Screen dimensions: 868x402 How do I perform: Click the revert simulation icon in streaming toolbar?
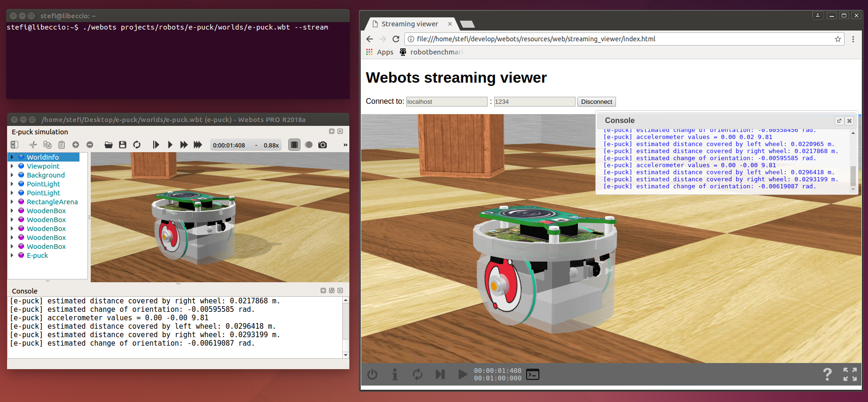coord(418,374)
